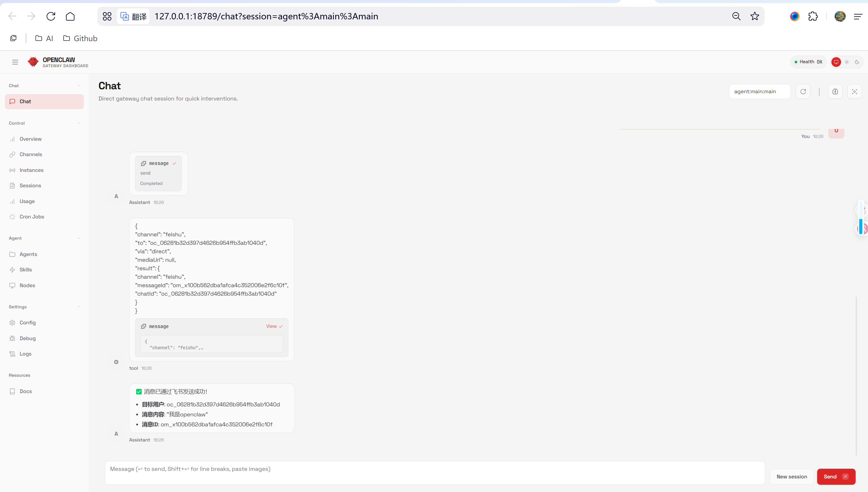Click the chat vertical scrollbar
868x492 pixels.
click(x=856, y=375)
